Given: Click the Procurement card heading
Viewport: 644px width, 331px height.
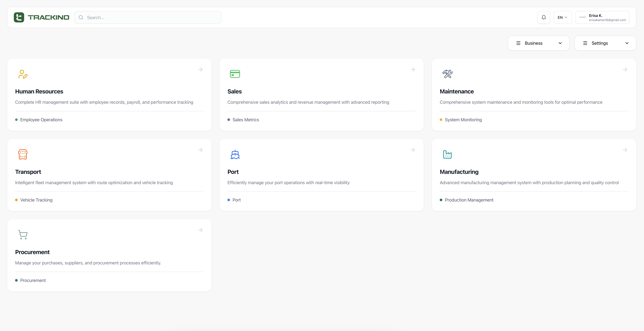Looking at the screenshot, I should pyautogui.click(x=32, y=252).
